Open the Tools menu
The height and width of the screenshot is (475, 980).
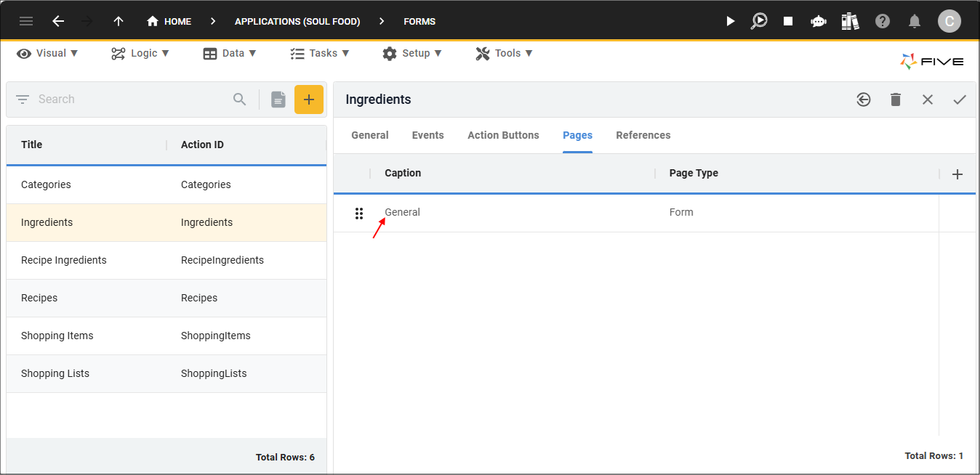point(504,53)
